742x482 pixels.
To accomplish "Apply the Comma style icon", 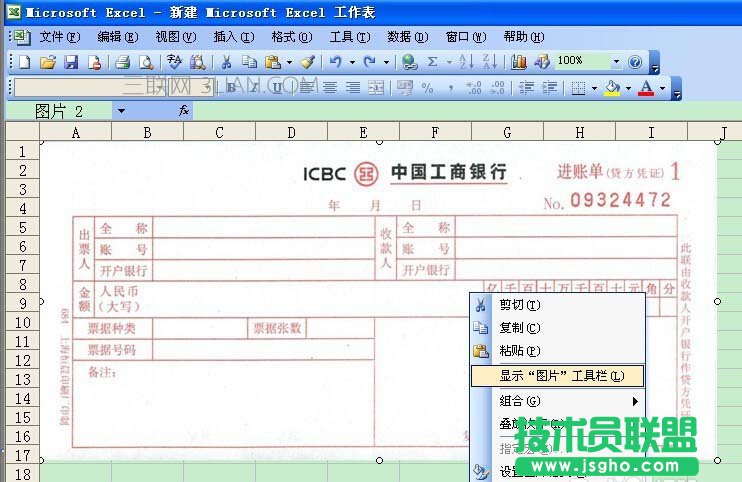I will pyautogui.click(x=450, y=88).
